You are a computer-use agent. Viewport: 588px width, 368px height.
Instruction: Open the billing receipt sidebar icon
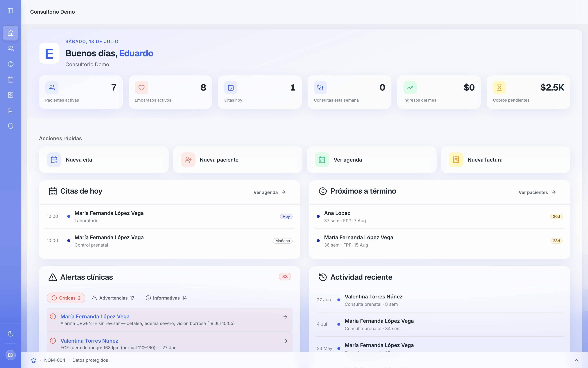tap(10, 95)
